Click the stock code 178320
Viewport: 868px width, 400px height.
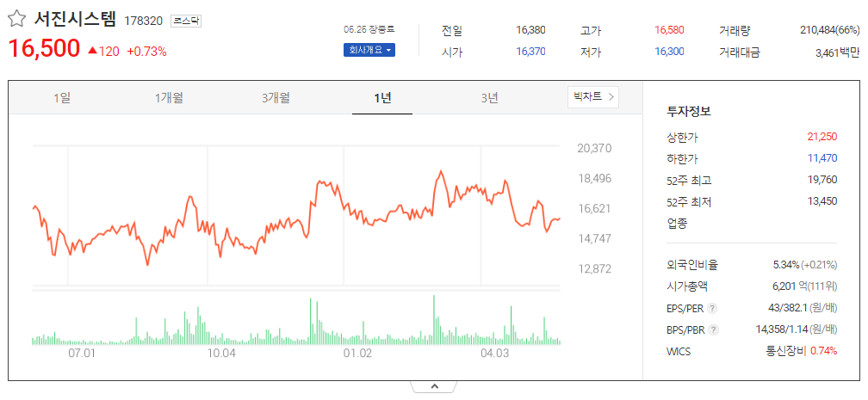143,21
